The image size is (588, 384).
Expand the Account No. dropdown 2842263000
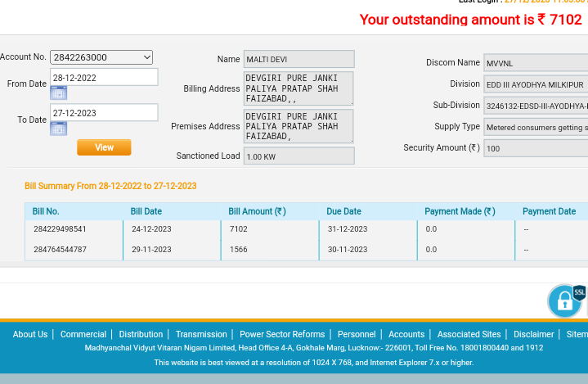pyautogui.click(x=101, y=57)
